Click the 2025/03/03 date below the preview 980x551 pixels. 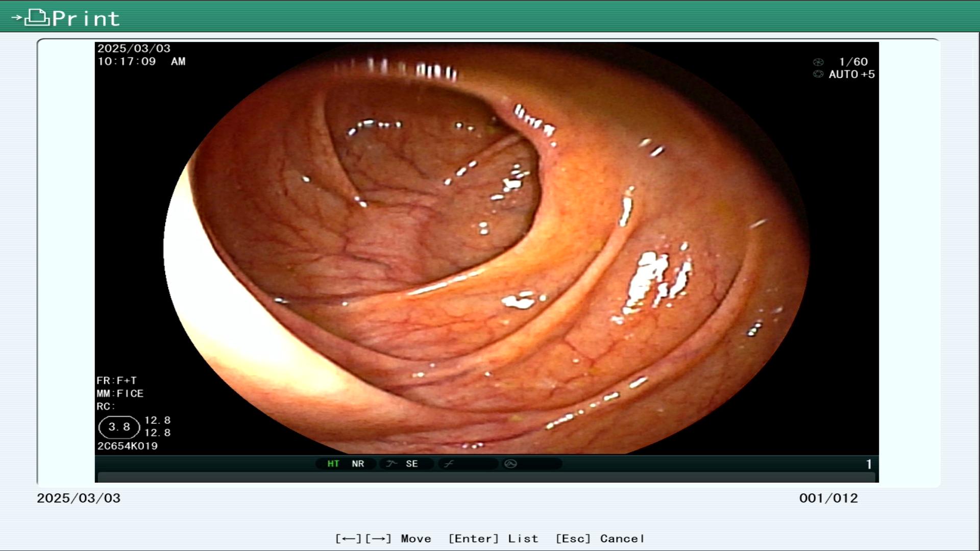click(x=79, y=498)
